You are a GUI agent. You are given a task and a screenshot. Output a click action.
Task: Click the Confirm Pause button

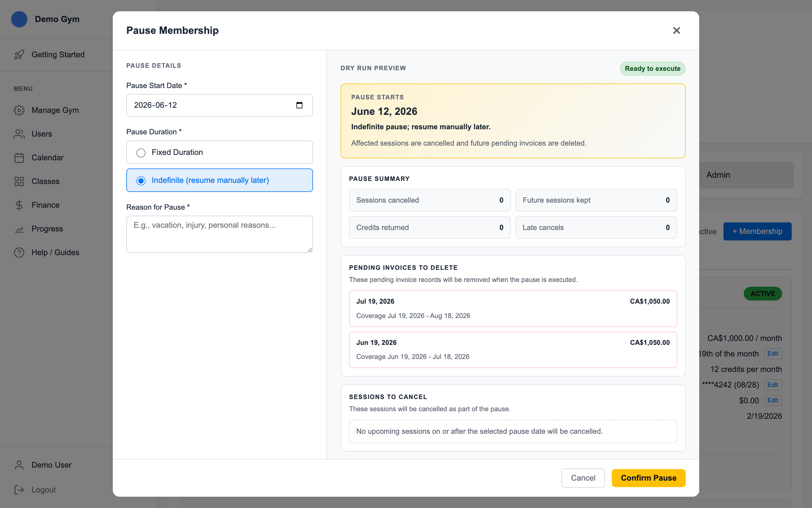click(648, 478)
